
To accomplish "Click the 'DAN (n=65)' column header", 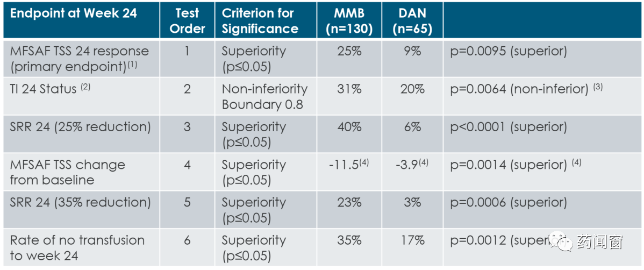I will [x=413, y=20].
